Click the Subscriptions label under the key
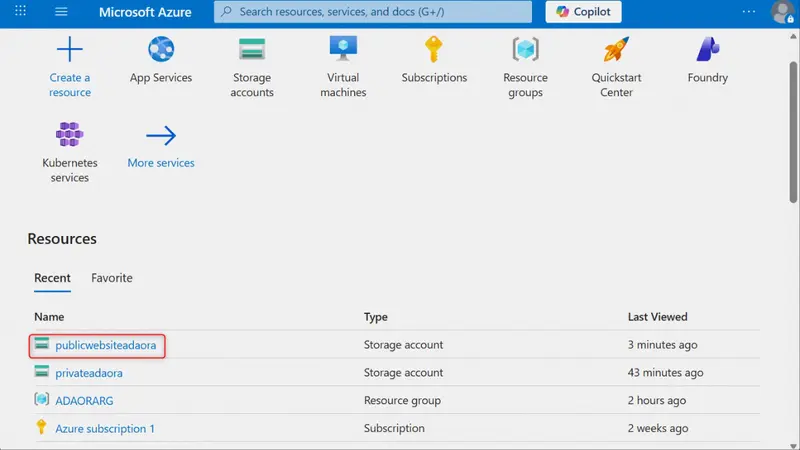The width and height of the screenshot is (800, 450). tap(434, 78)
